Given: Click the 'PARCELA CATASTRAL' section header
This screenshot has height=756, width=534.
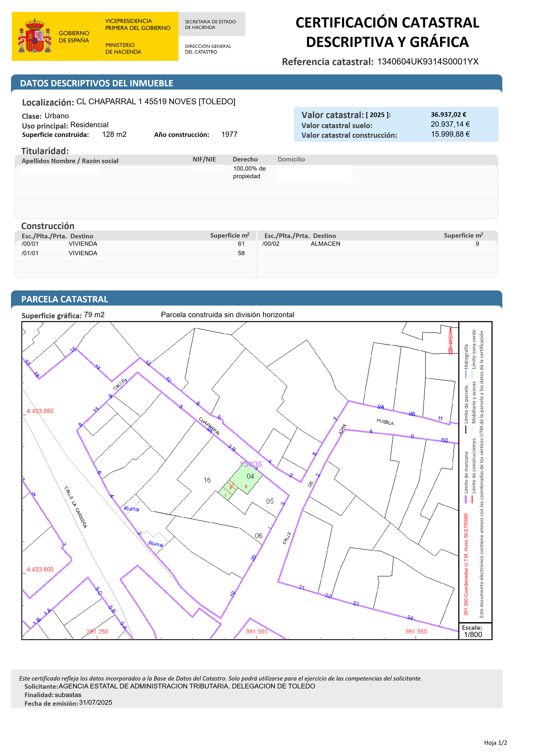Looking at the screenshot, I should click(256, 299).
